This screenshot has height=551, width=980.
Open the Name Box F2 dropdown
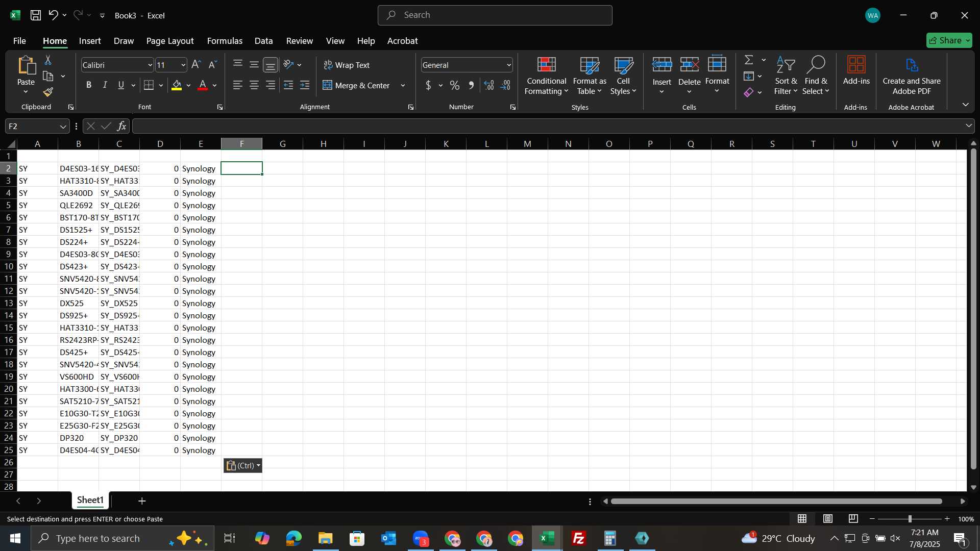click(63, 126)
